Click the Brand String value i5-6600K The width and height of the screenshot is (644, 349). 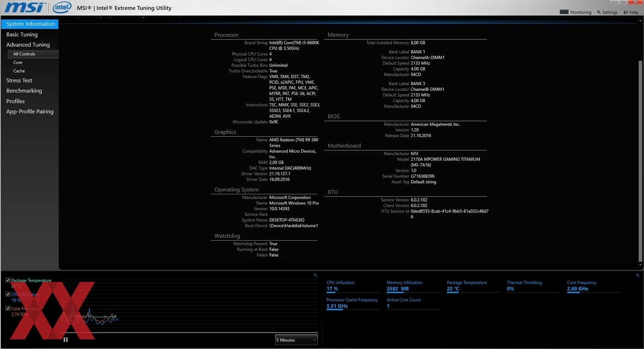294,45
